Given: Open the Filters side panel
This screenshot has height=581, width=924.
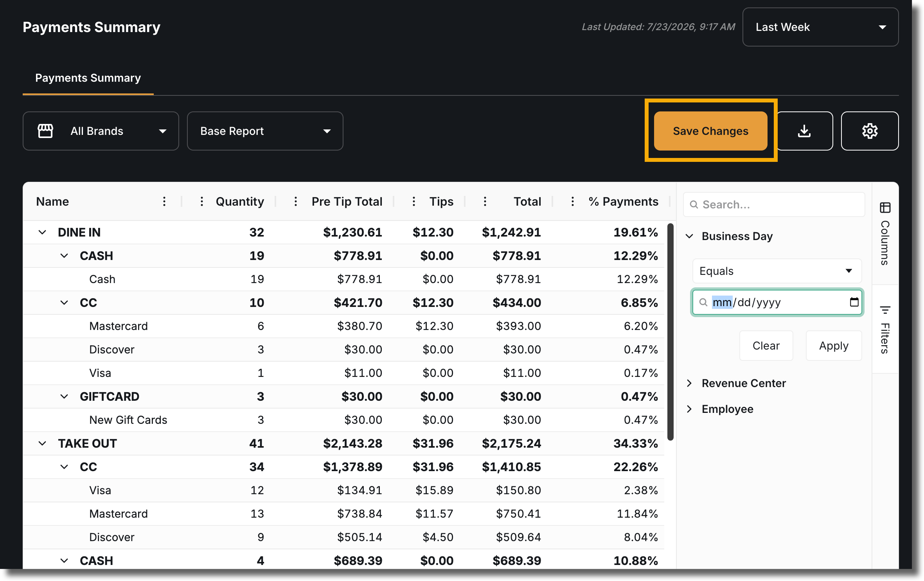Looking at the screenshot, I should [x=885, y=330].
